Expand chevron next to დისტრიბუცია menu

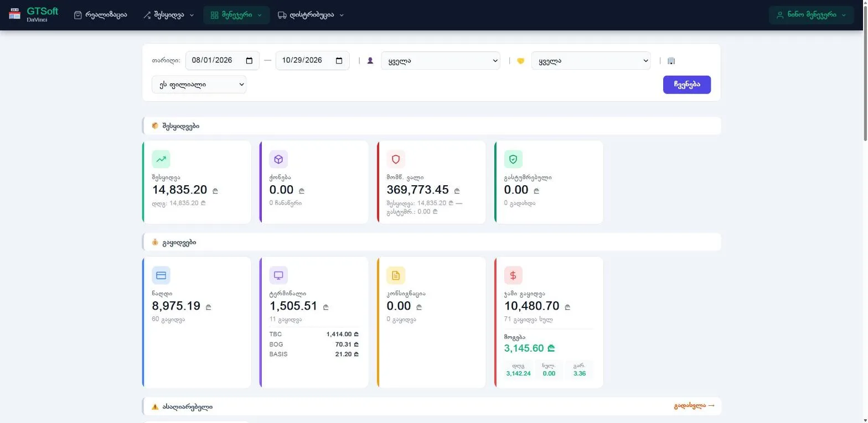point(342,15)
